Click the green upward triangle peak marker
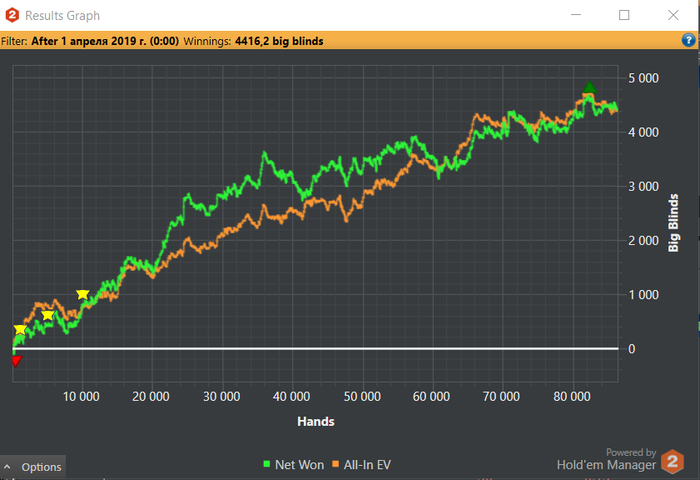This screenshot has width=700, height=480. [x=590, y=87]
